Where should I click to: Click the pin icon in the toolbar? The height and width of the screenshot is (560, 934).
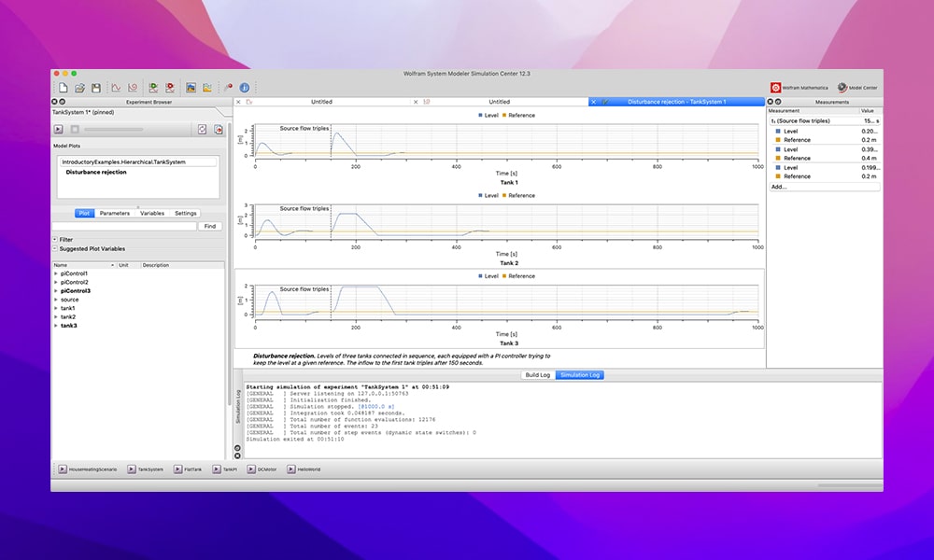coord(228,88)
